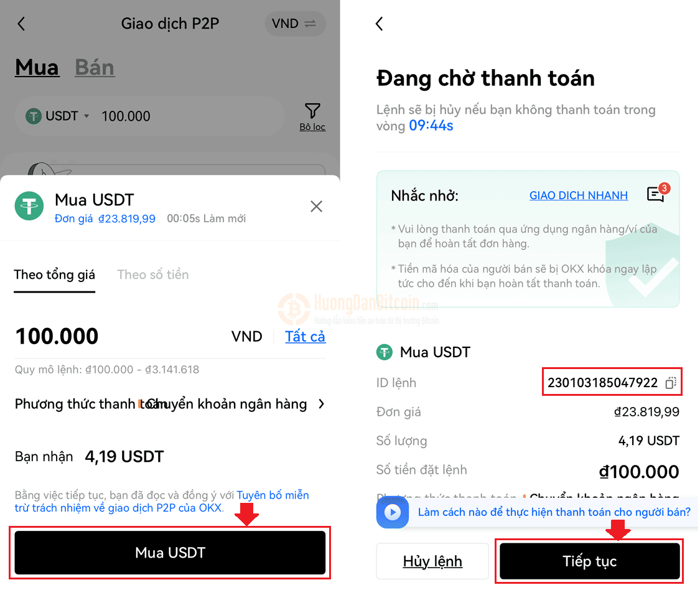Screen dimensions: 700x590
Task: Close the Mua USDT sheet with X
Action: pos(316,207)
